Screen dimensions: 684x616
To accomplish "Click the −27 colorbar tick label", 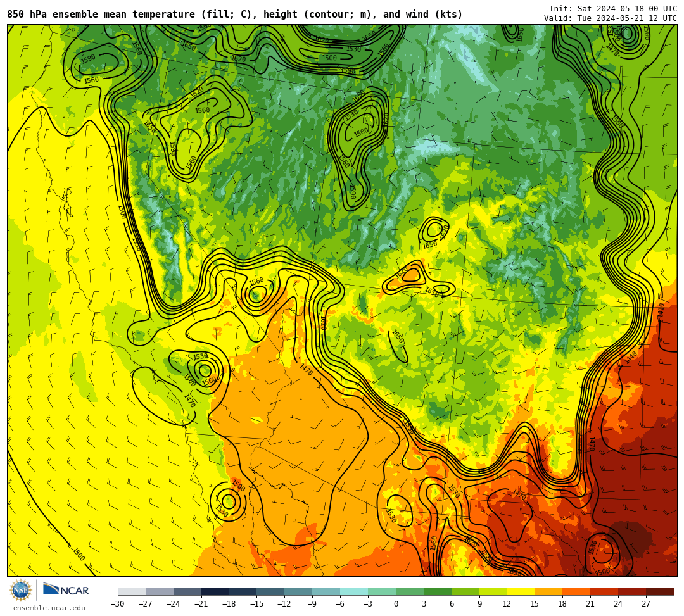I will (x=146, y=604).
